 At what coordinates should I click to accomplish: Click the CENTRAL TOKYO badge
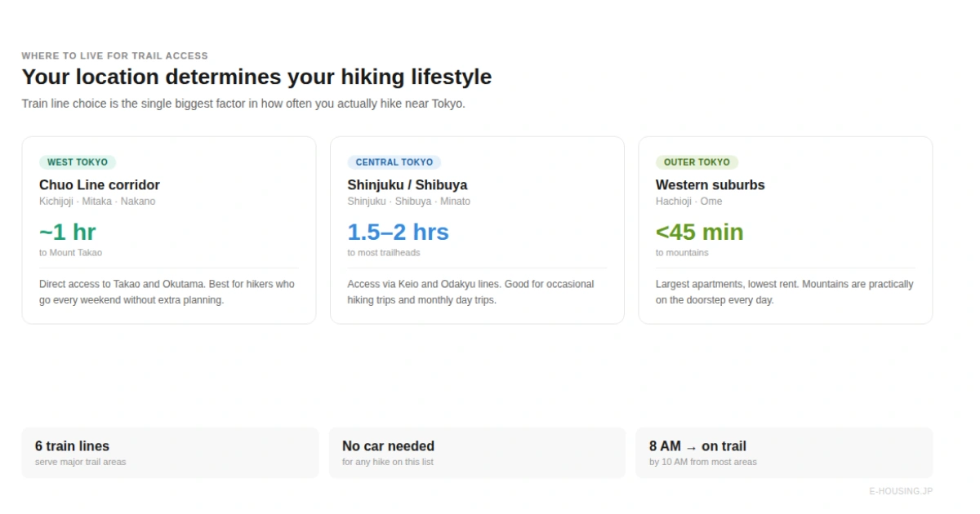coord(394,162)
